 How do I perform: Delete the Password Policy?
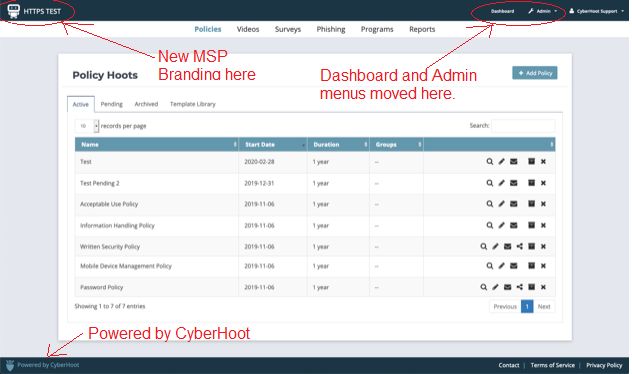tap(543, 287)
